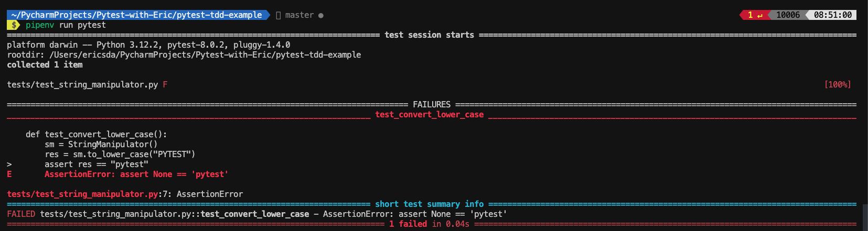Click the red E error marker
868x231 pixels.
click(x=9, y=174)
